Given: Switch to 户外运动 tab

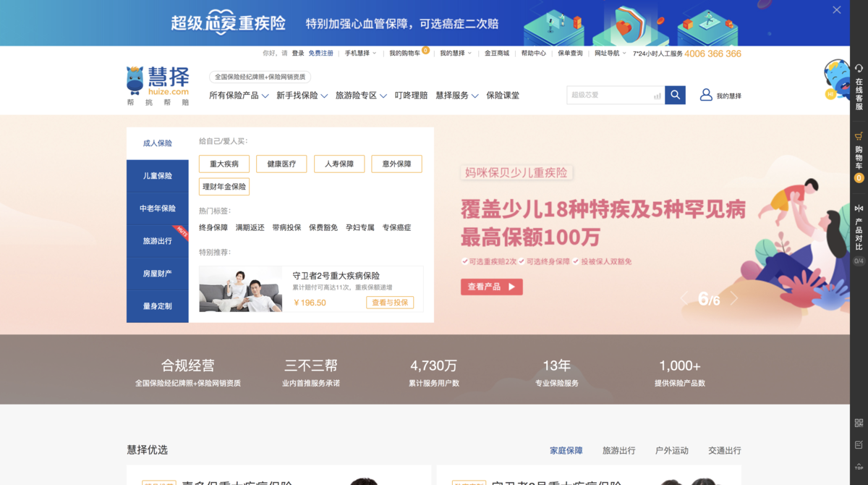Looking at the screenshot, I should click(672, 450).
